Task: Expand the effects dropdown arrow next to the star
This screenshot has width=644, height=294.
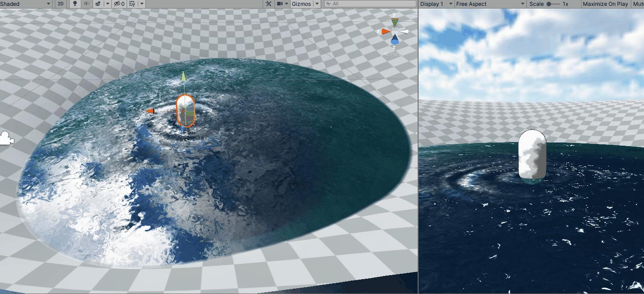Action: tap(108, 4)
